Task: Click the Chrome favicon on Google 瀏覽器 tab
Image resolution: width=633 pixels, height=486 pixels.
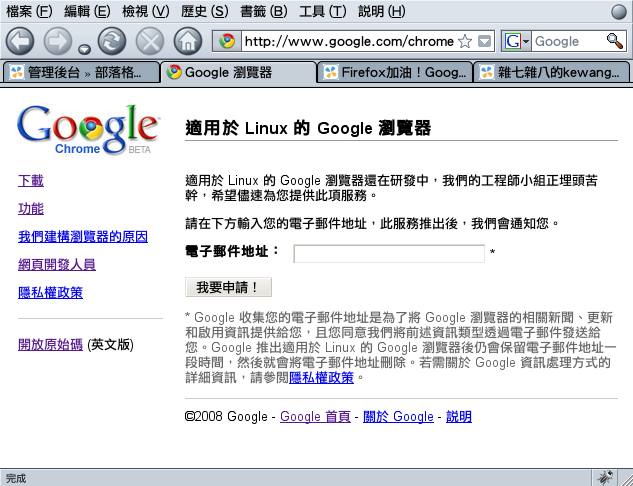Action: click(x=174, y=72)
